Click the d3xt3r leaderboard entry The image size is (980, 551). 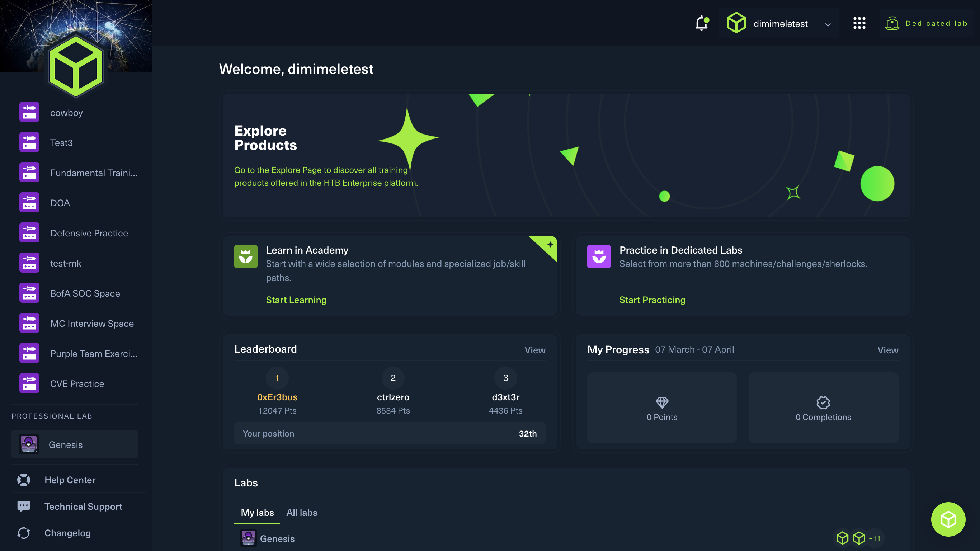(x=505, y=391)
